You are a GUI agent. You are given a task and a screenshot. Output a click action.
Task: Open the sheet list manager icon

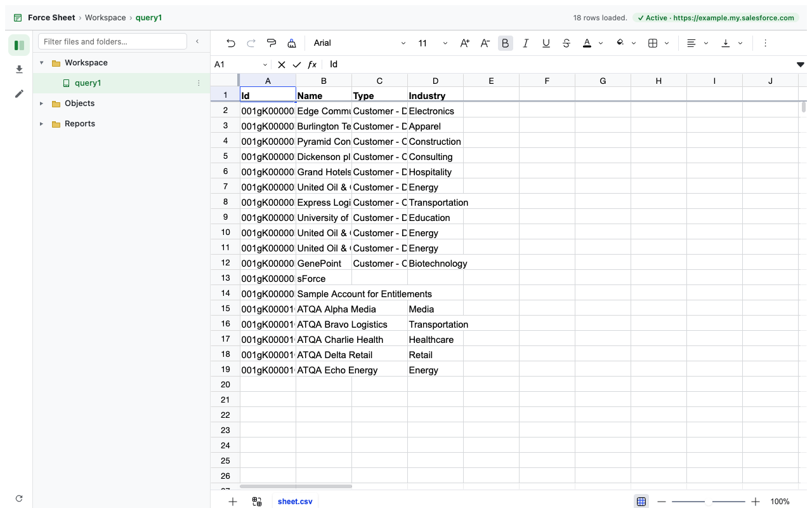pyautogui.click(x=257, y=502)
